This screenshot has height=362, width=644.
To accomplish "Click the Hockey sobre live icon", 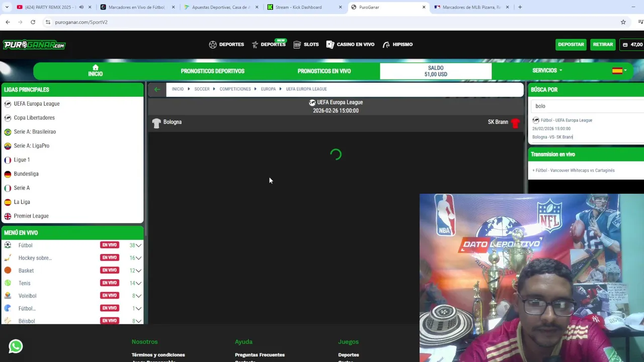I will click(8, 257).
